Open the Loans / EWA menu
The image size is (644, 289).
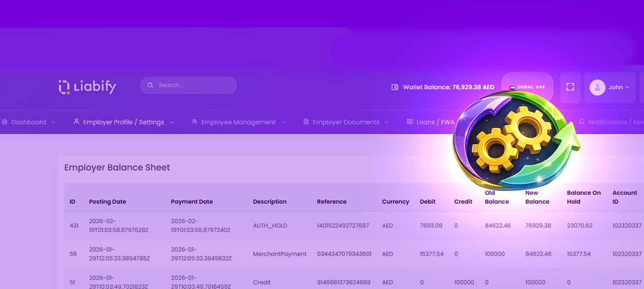tap(435, 122)
